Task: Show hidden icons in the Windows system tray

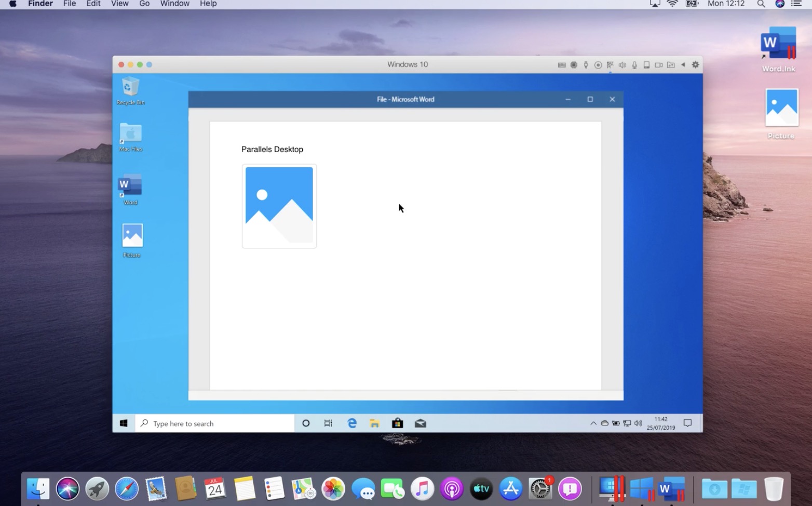Action: [x=593, y=423]
